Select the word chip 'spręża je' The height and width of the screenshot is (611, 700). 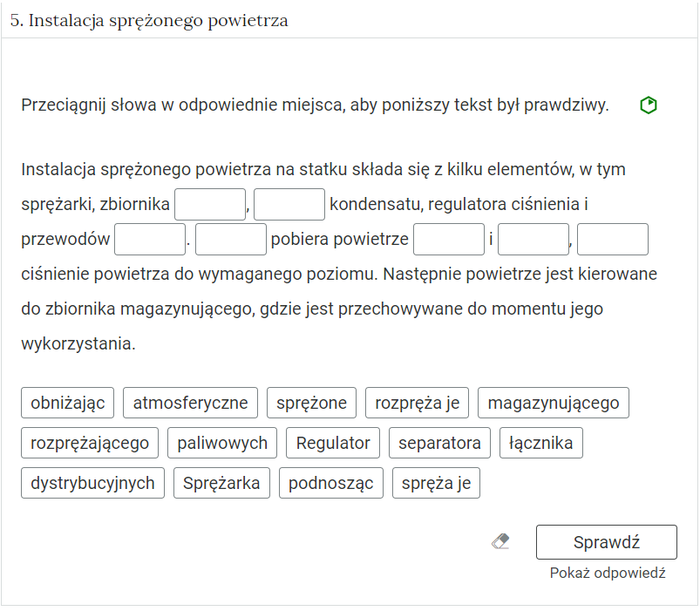437,483
